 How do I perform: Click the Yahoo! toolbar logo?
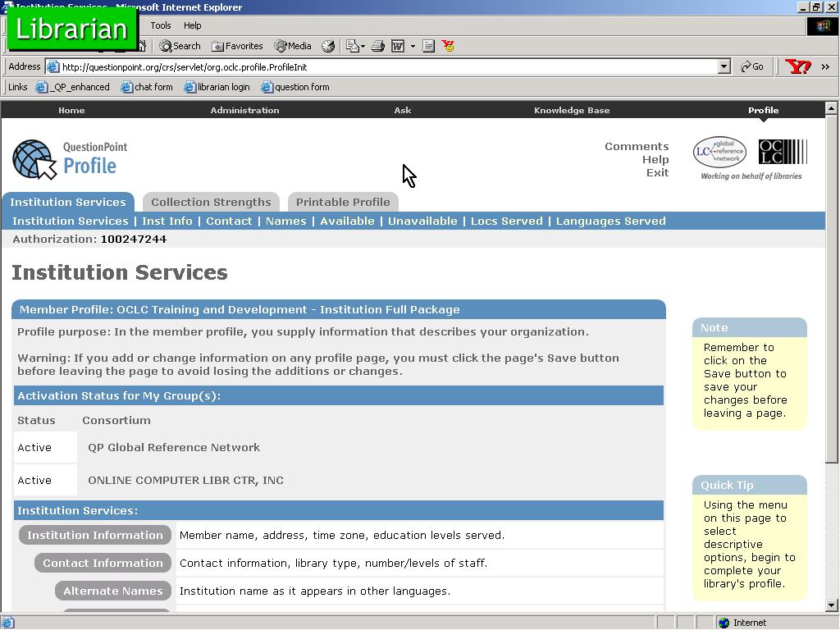click(x=797, y=66)
